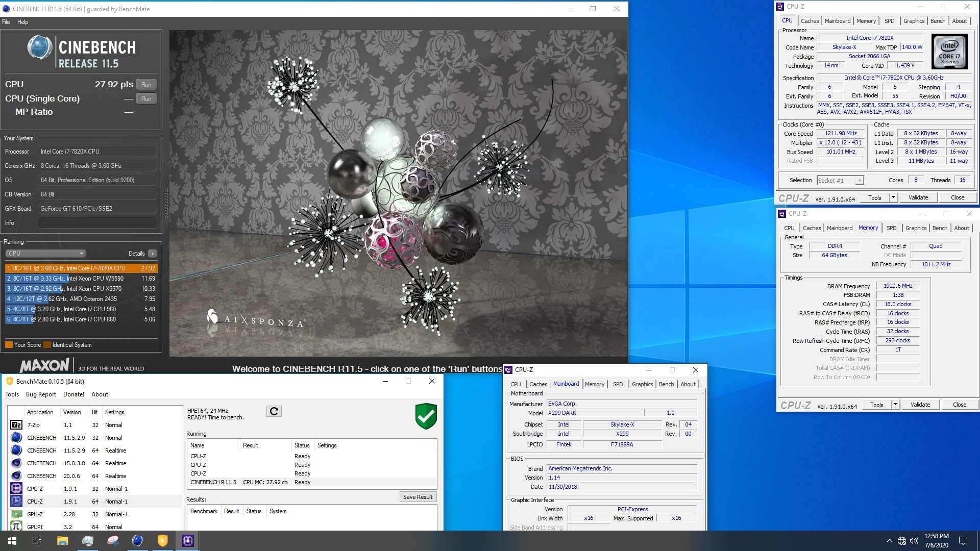980x551 pixels.
Task: Open Task View on the taskbar
Action: coord(37,541)
